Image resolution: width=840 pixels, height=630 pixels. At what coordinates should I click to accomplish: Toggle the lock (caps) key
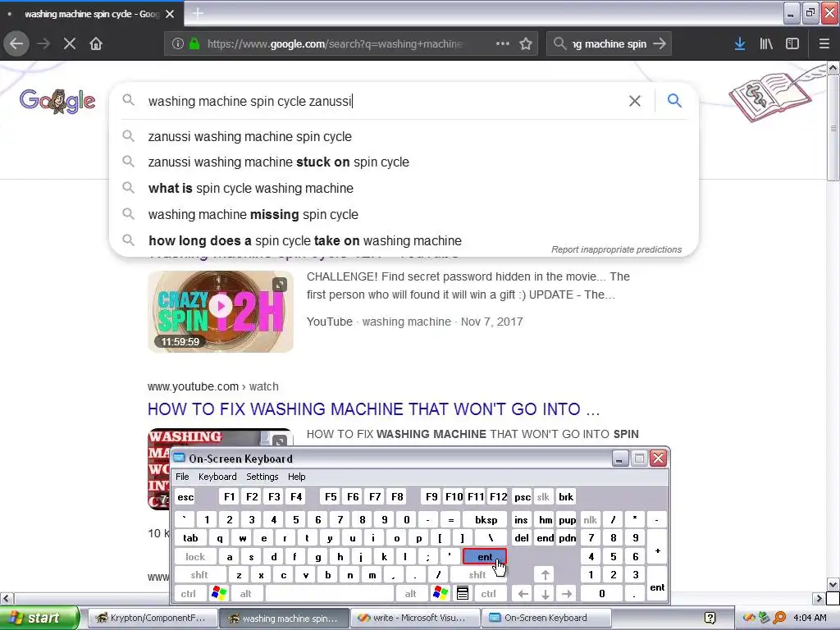click(195, 557)
